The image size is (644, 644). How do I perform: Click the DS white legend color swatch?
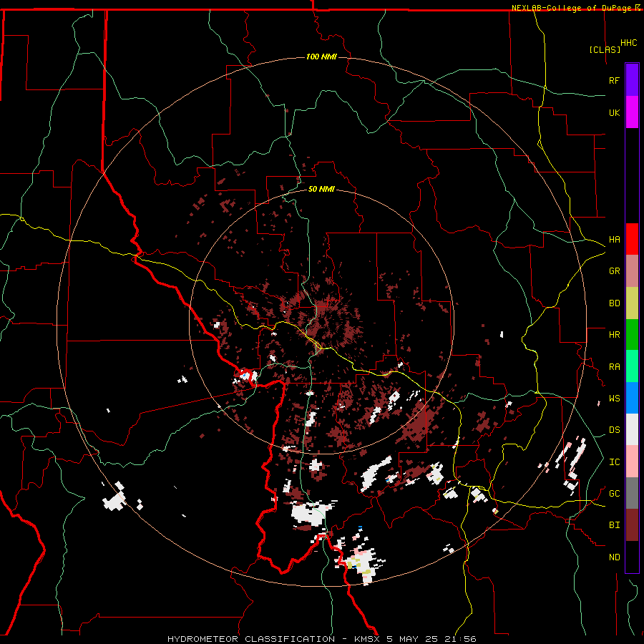pos(632,429)
